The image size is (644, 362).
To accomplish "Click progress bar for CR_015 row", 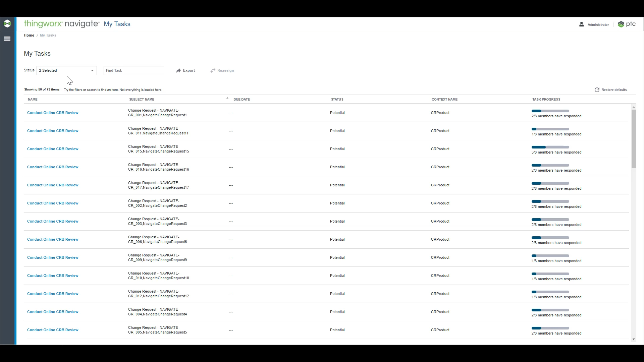I will (x=550, y=147).
